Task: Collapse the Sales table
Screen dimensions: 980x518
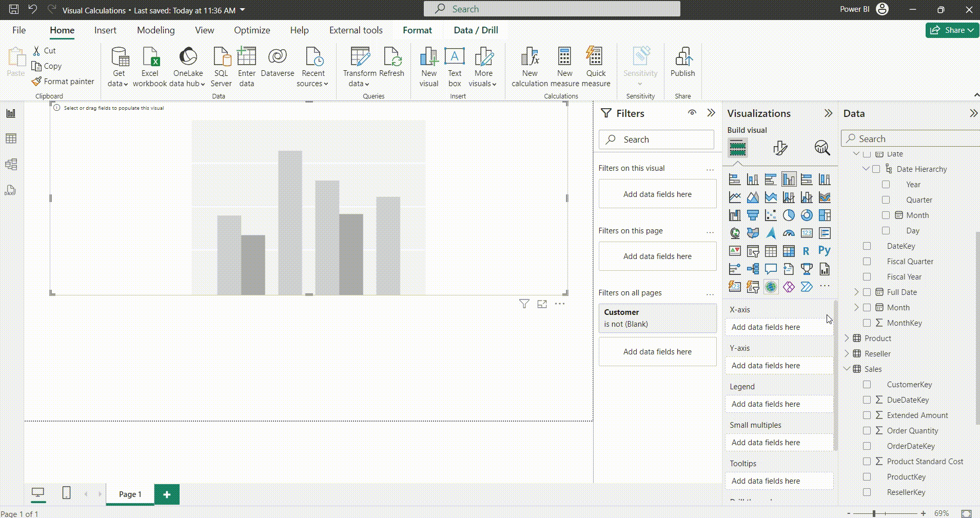Action: pyautogui.click(x=847, y=369)
